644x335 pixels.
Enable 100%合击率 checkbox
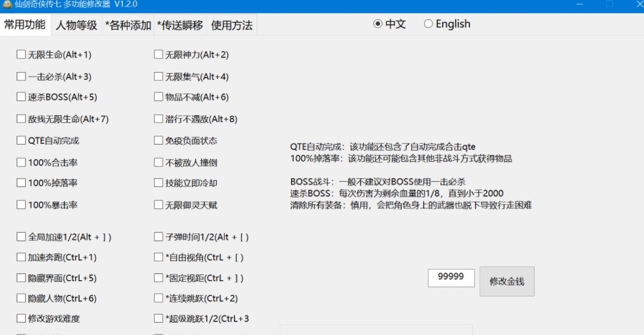click(x=21, y=163)
